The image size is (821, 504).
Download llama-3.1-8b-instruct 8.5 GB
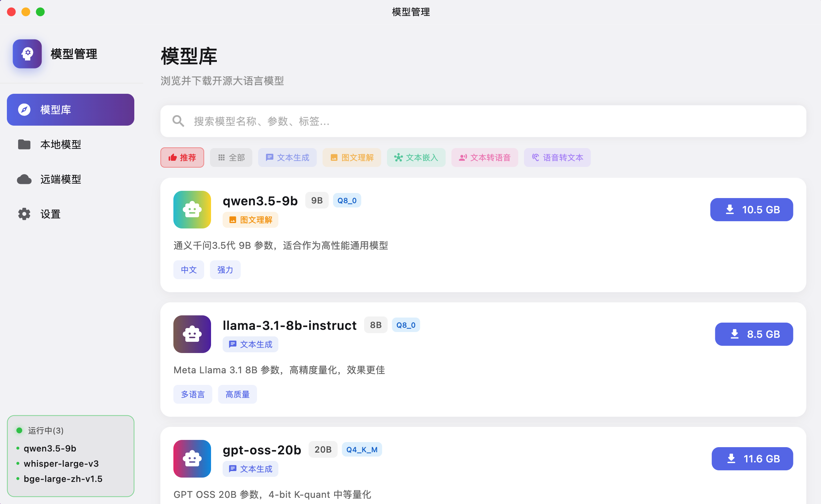754,334
